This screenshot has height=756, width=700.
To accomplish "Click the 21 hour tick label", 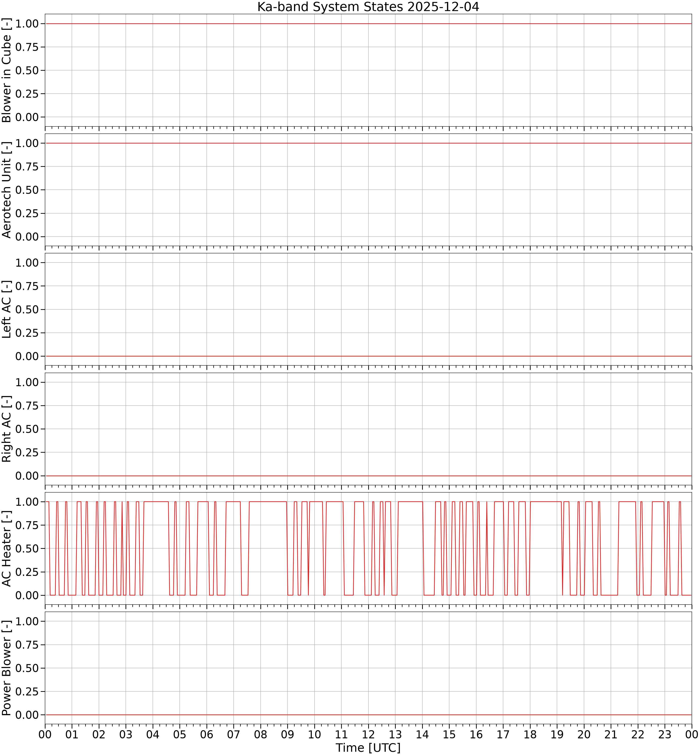I will pyautogui.click(x=611, y=734).
